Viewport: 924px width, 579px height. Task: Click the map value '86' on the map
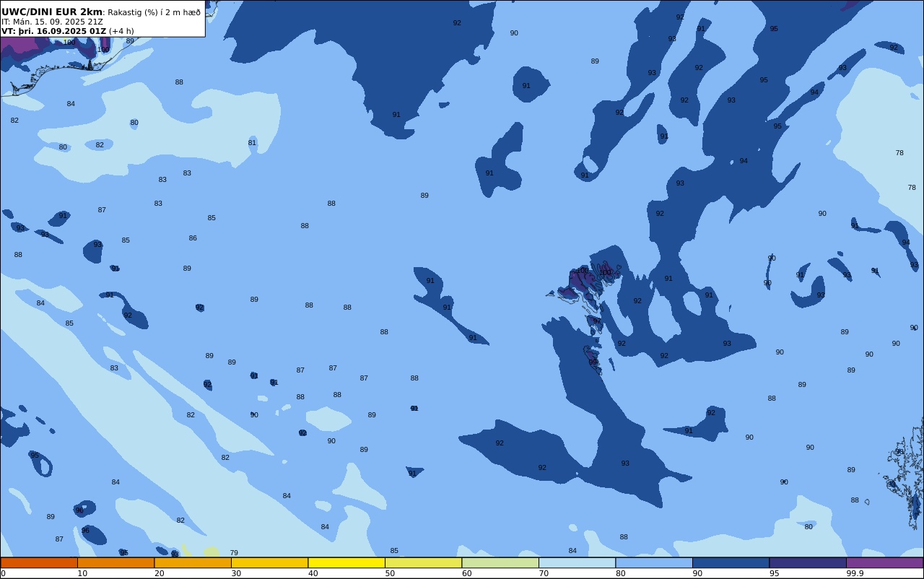coord(193,238)
